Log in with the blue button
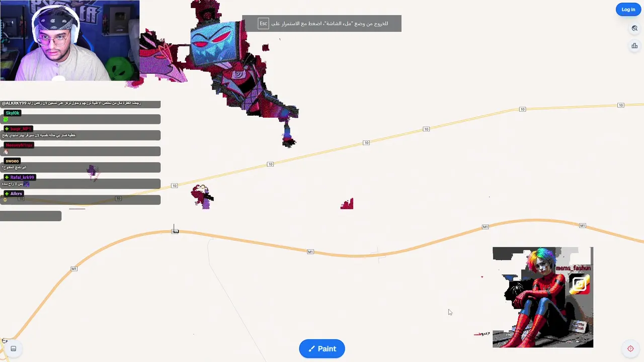 [x=628, y=10]
